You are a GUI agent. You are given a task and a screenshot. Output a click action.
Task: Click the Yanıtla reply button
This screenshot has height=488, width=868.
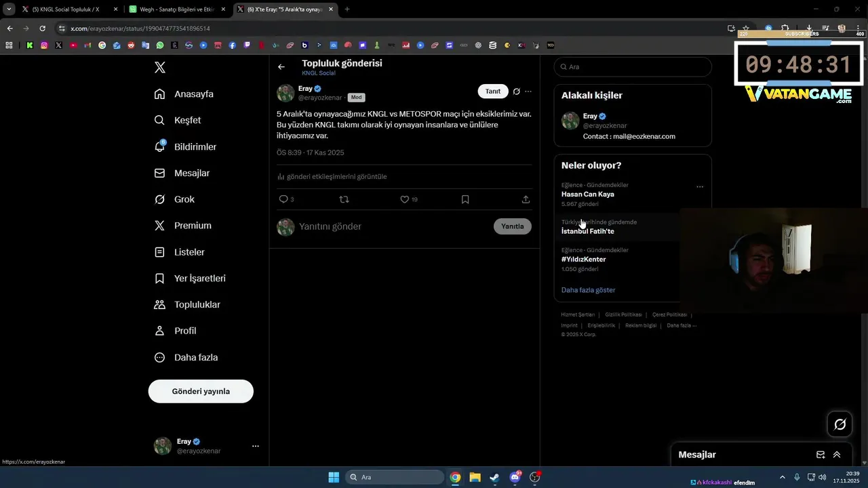(x=513, y=226)
